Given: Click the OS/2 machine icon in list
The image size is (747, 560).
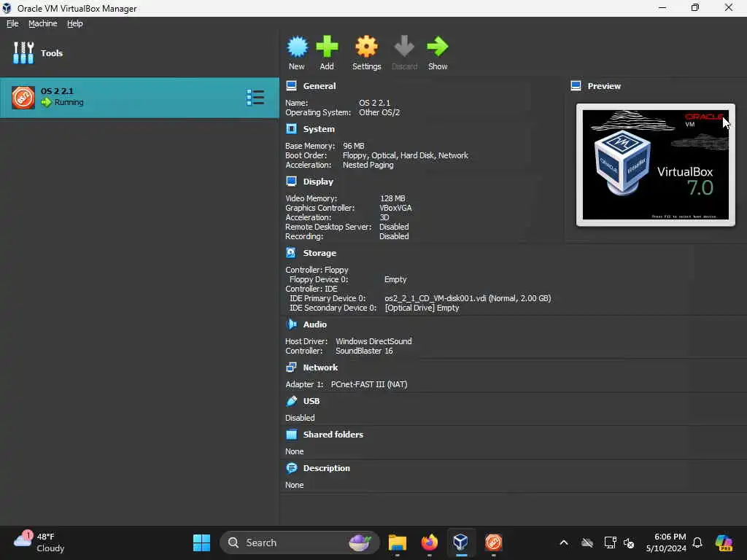Looking at the screenshot, I should click(23, 98).
